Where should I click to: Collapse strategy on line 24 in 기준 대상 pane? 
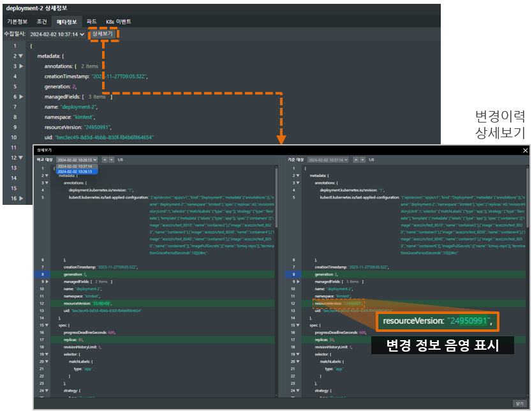298,391
